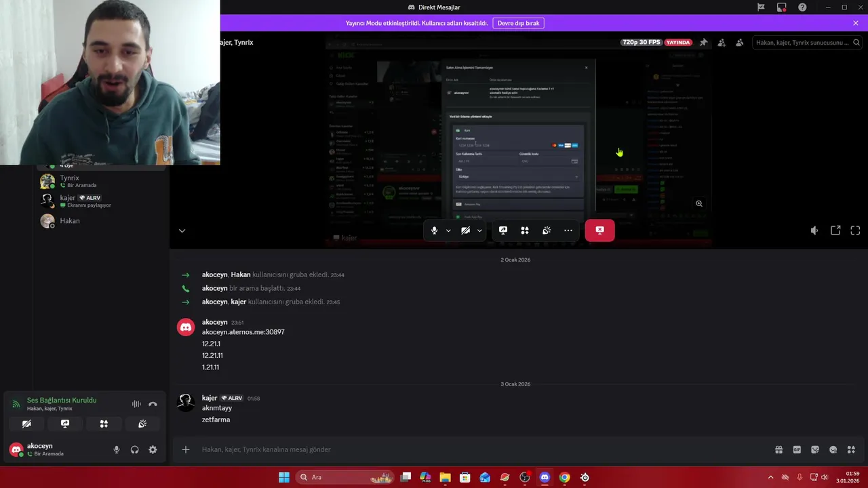Pop out the stream window

[x=835, y=230]
